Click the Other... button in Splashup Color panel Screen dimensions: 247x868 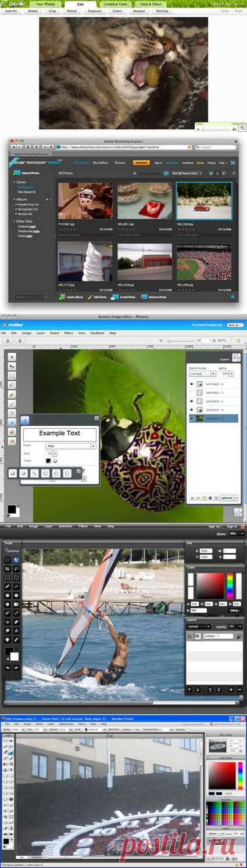(235, 610)
